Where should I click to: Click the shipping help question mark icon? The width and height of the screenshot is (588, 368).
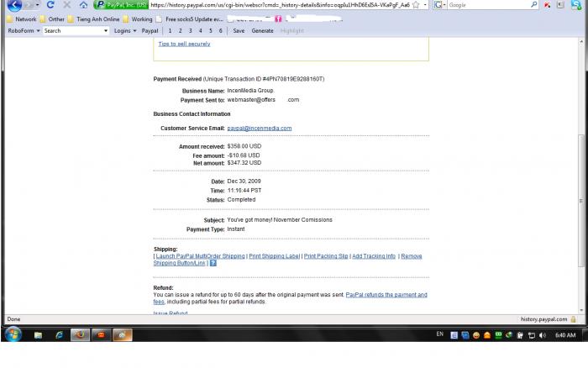(213, 263)
